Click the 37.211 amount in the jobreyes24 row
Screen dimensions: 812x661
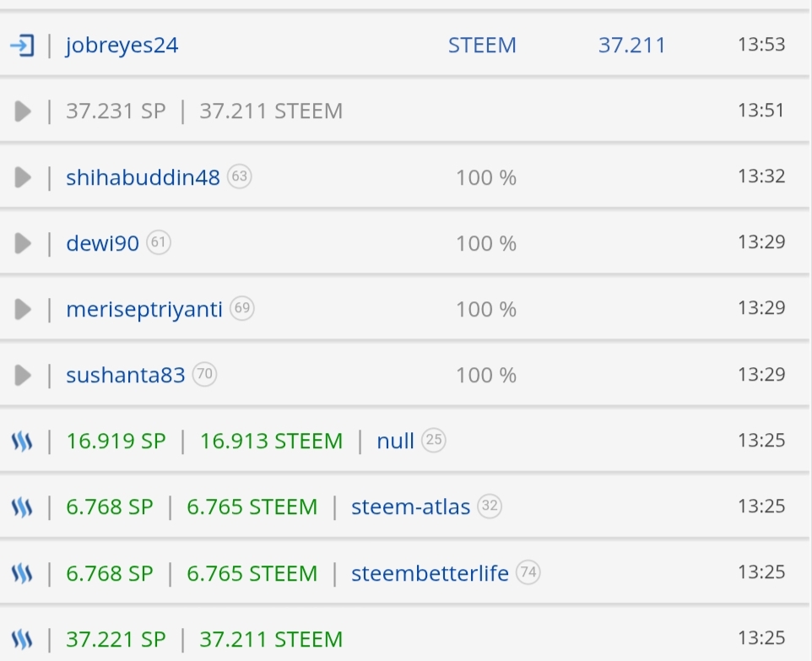[x=631, y=46]
